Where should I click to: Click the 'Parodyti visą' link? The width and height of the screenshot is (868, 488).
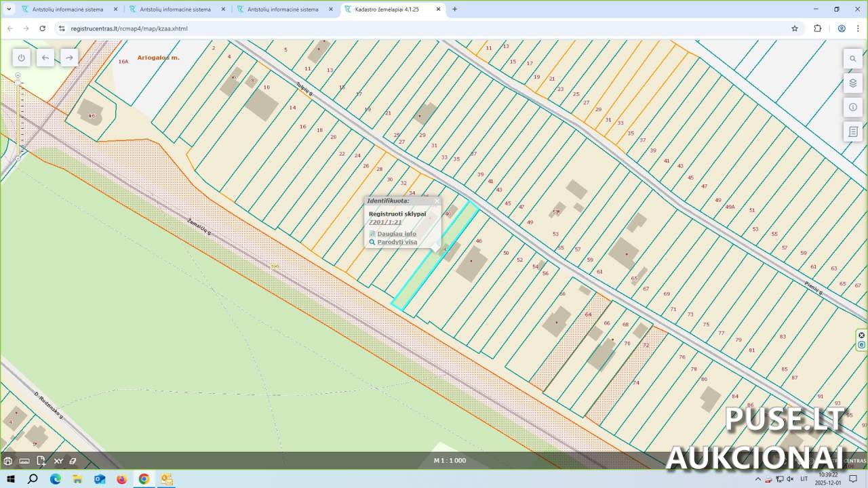(x=397, y=242)
